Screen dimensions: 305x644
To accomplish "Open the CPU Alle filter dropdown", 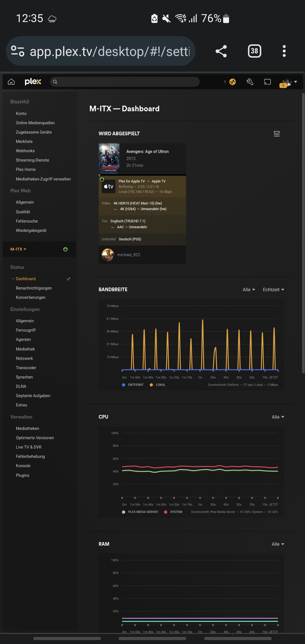I will click(278, 417).
